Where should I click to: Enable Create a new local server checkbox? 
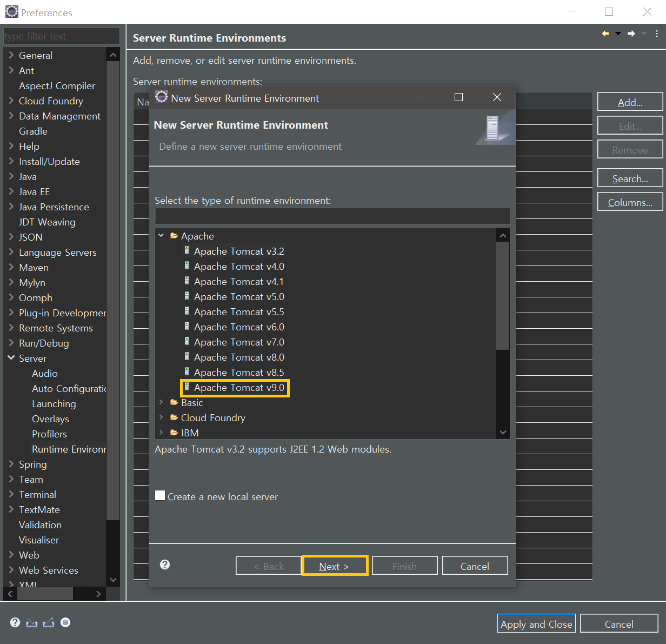pos(160,496)
